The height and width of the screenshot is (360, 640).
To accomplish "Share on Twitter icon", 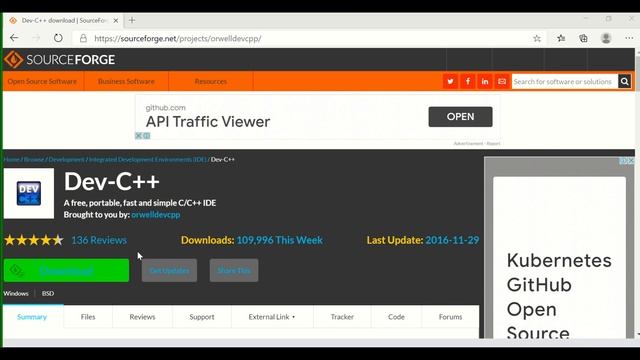I will [x=450, y=81].
